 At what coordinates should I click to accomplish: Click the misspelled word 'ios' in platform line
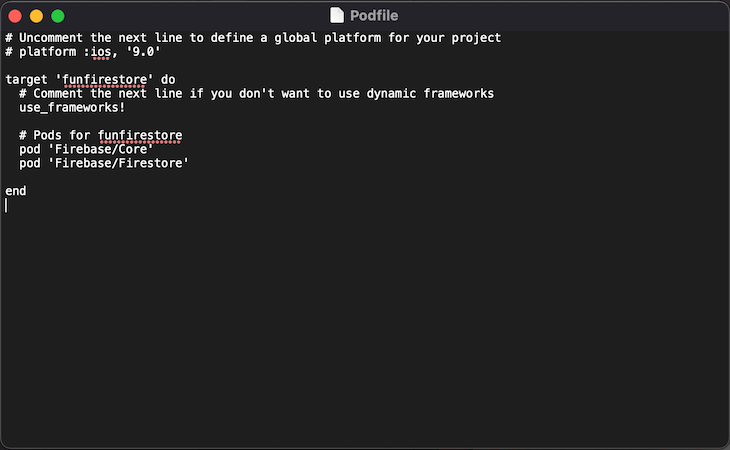[101, 52]
